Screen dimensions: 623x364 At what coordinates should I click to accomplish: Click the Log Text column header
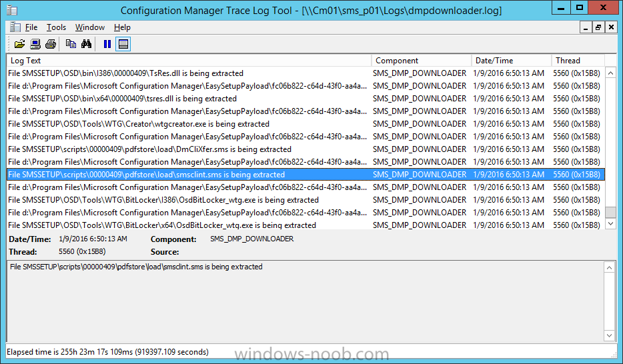coord(189,61)
